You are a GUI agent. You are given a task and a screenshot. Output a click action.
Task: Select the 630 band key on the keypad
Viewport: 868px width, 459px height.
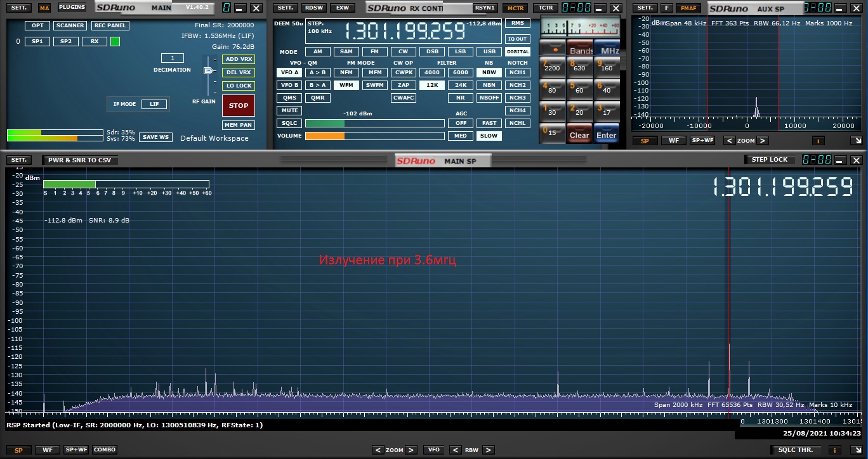(x=580, y=67)
